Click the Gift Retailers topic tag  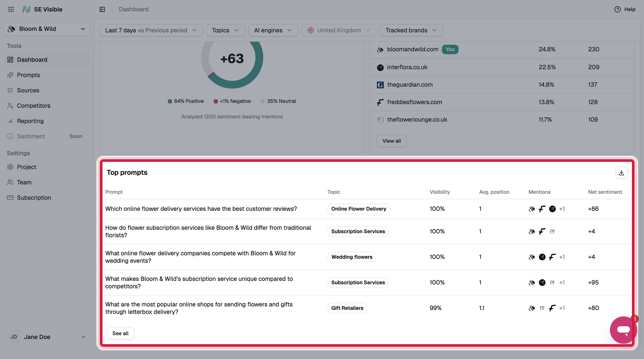point(347,308)
